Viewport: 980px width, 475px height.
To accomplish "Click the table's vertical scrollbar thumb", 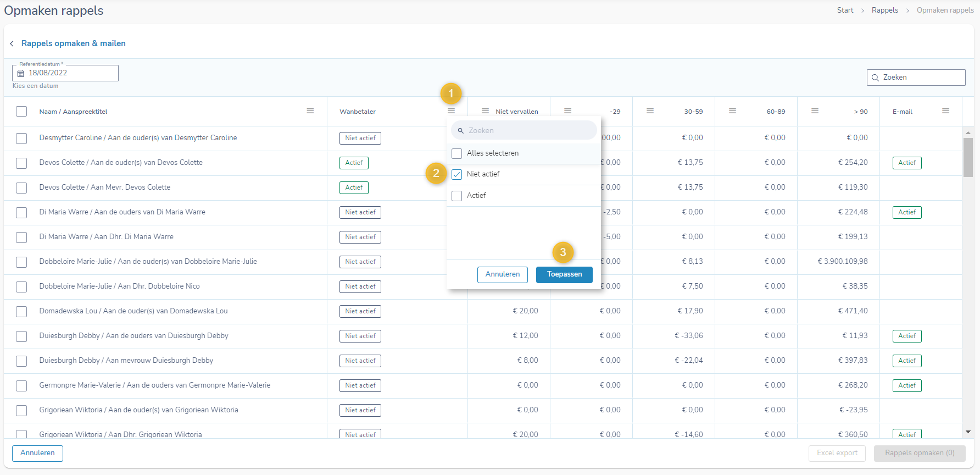I will (968, 157).
